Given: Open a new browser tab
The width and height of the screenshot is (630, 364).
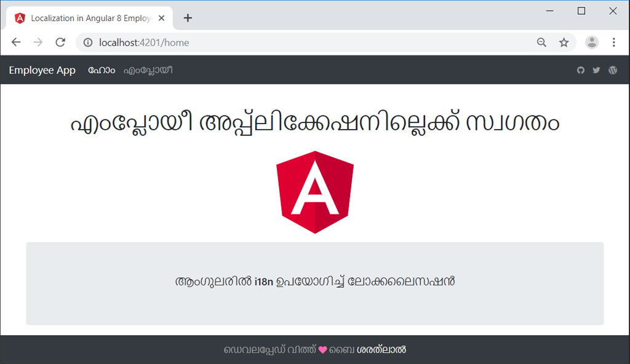Looking at the screenshot, I should click(x=188, y=18).
